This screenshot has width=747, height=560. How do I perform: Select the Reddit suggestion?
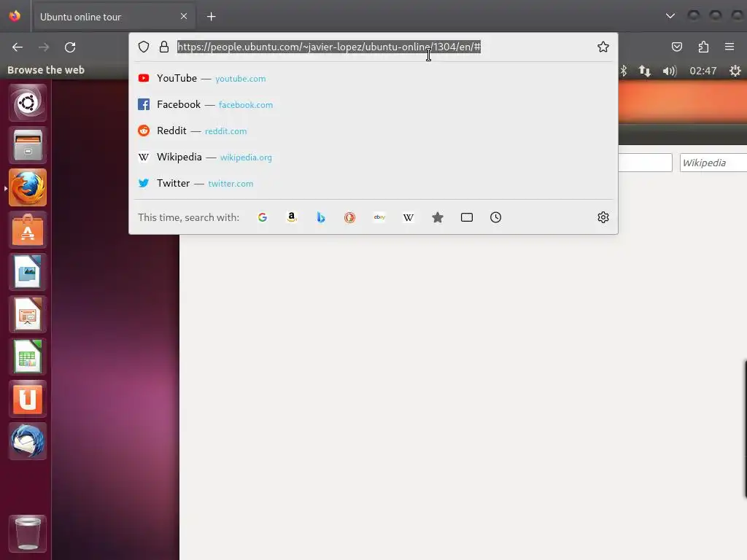click(374, 131)
